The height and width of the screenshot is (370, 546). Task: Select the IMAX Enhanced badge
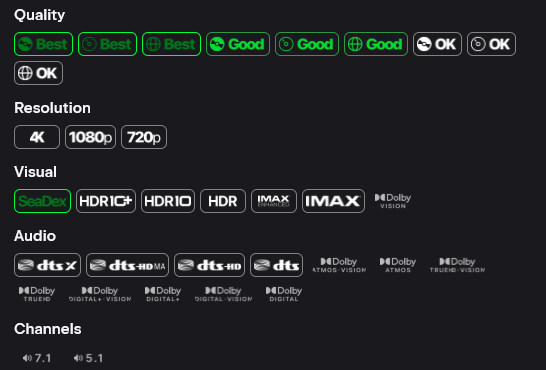274,201
